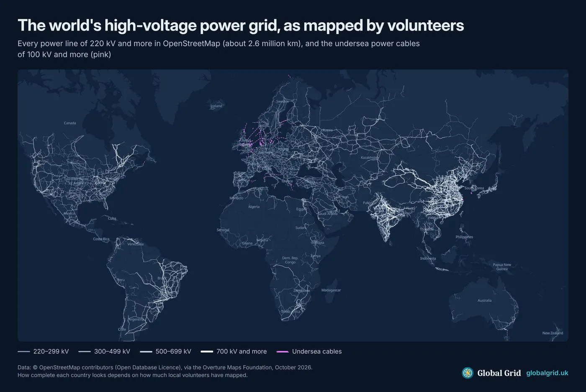
Task: Click the Chile map label
Action: (122, 329)
